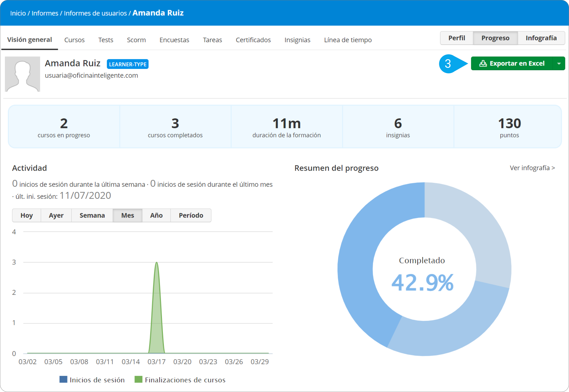The width and height of the screenshot is (569, 392).
Task: Select the Progreso view button
Action: [x=495, y=38]
